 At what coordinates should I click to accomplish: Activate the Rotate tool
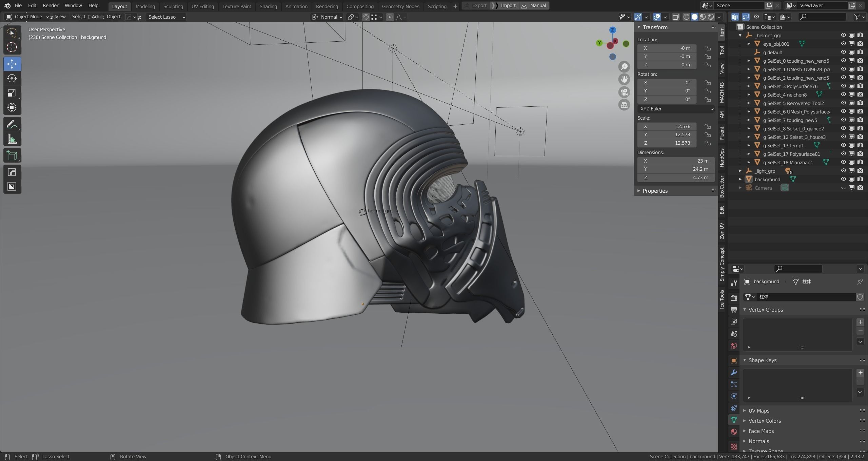[12, 78]
